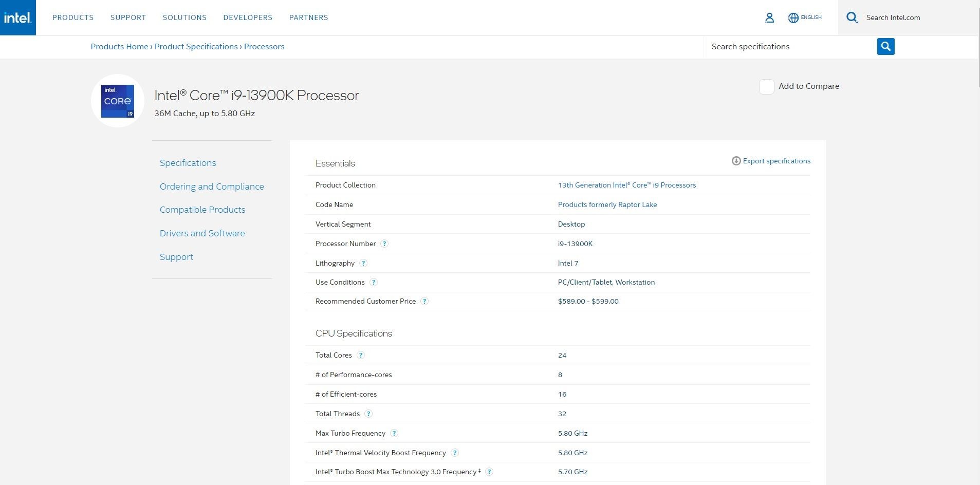
Task: Open Turbo Boost Max Technology 3.0 help icon
Action: 489,472
